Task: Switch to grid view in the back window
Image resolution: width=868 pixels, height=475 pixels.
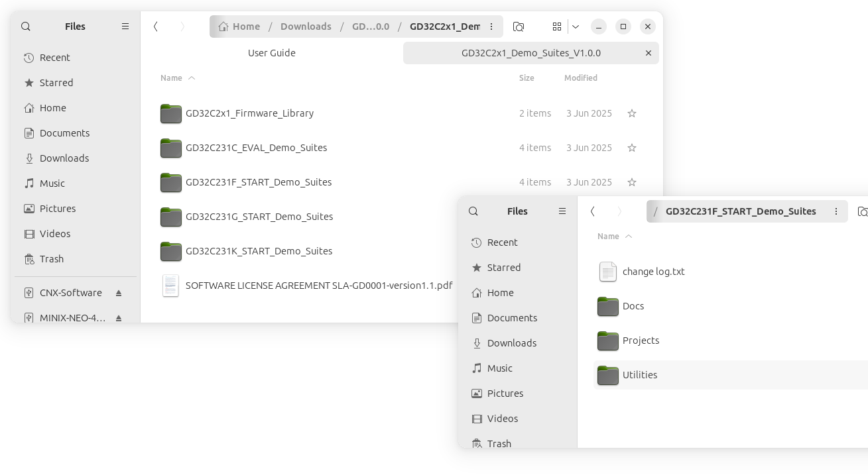Action: (557, 26)
